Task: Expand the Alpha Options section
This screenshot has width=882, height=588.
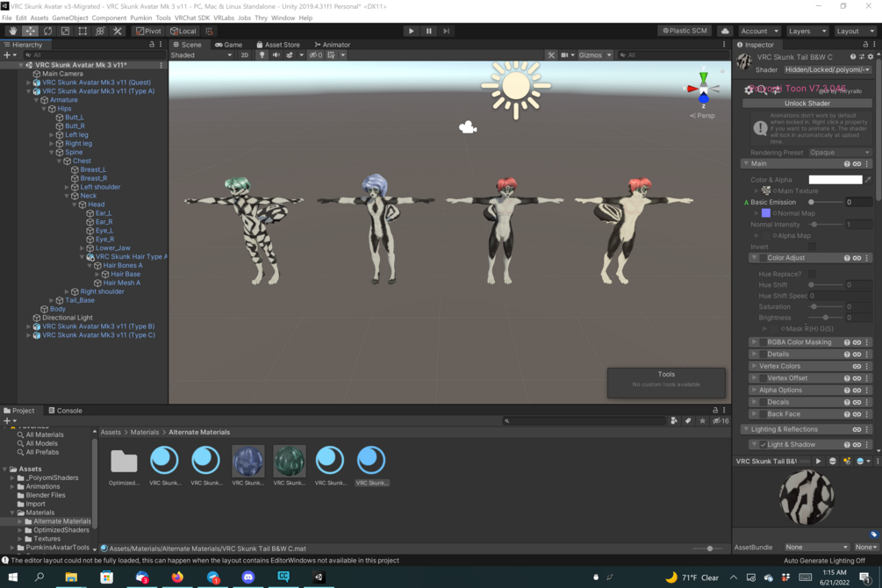Action: [x=755, y=390]
